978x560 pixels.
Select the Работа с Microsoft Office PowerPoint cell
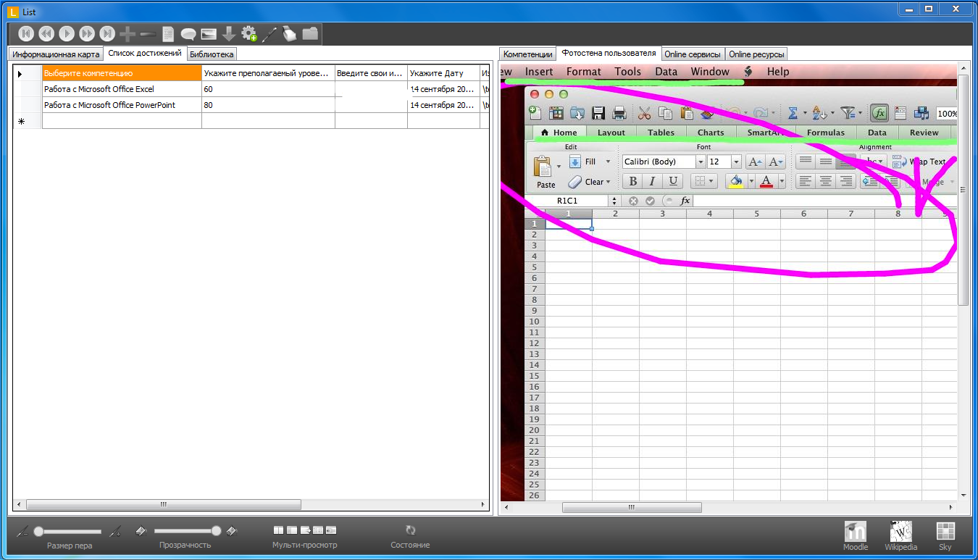[122, 105]
